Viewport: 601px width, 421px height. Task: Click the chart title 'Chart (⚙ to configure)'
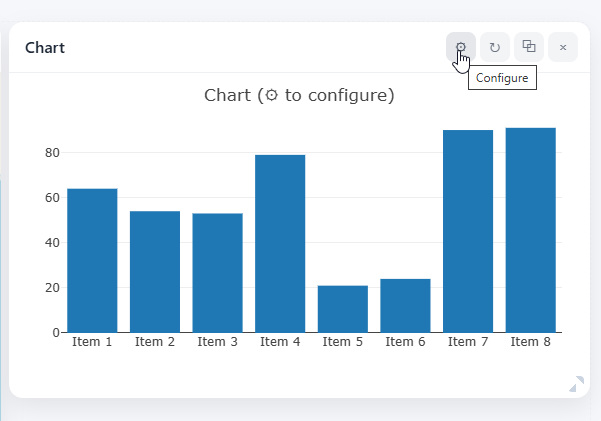point(299,95)
